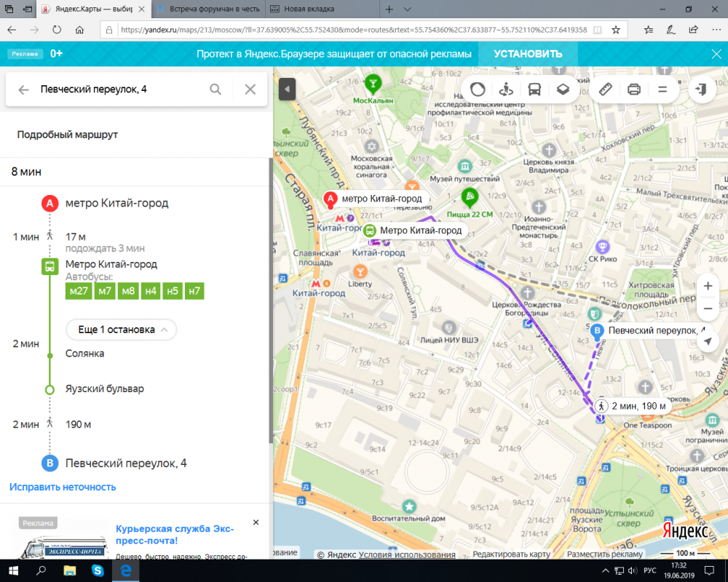Screen dimensions: 728x582
Task: Open the map menu with two lines
Action: tap(662, 89)
